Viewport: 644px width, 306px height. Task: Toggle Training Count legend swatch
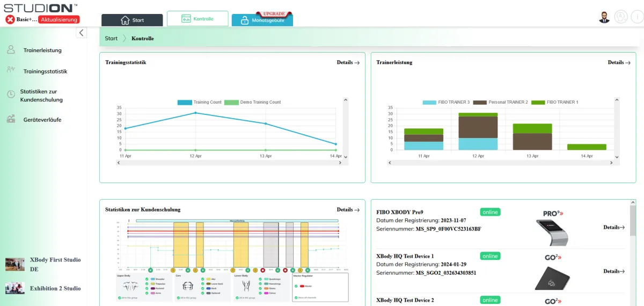click(185, 102)
